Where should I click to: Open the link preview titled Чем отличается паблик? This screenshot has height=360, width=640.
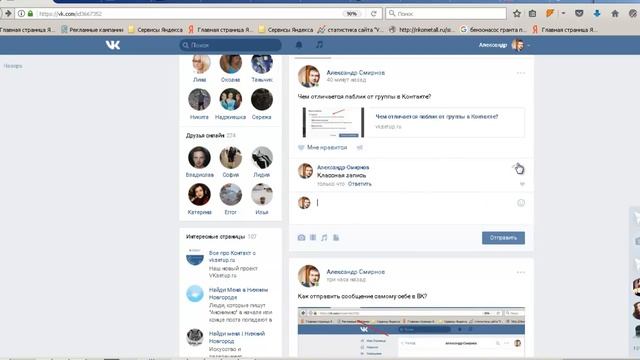pos(436,116)
